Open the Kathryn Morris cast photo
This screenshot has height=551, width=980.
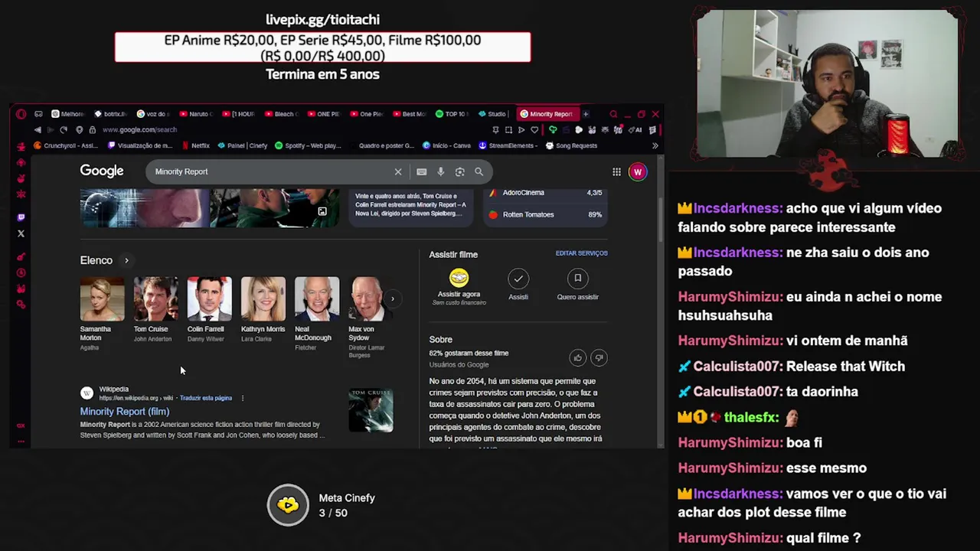[x=263, y=299]
